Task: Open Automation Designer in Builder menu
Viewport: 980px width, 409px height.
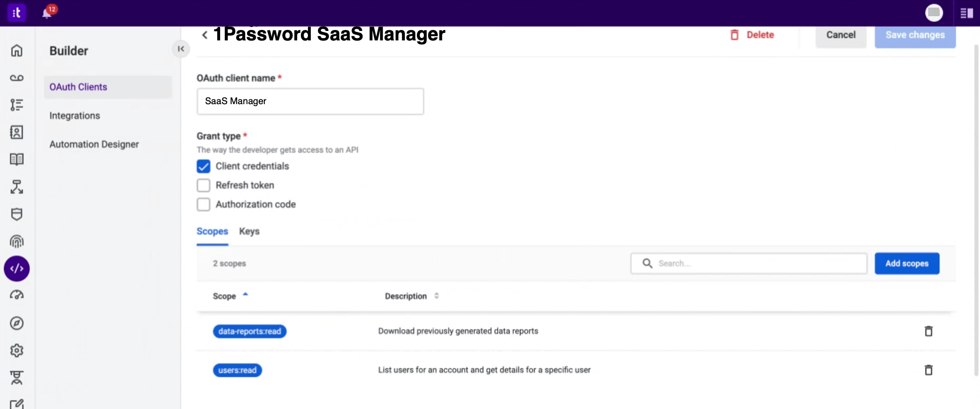Action: point(94,144)
